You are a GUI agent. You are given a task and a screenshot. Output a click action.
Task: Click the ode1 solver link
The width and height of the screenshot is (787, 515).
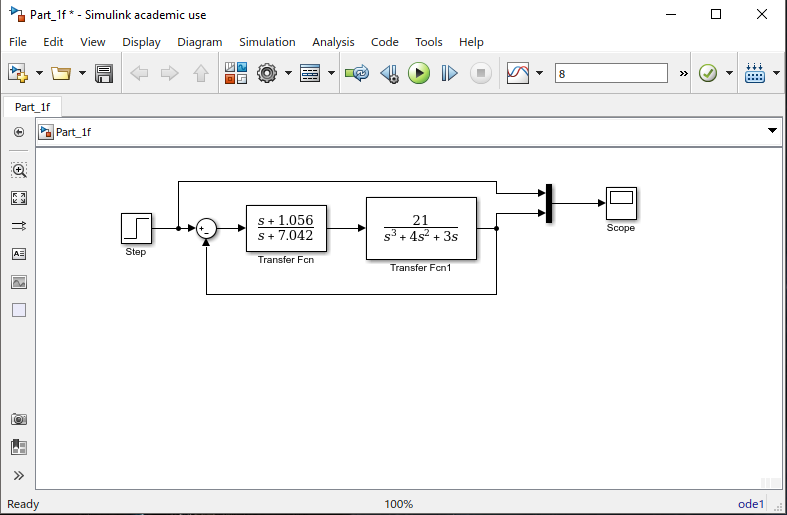(751, 504)
